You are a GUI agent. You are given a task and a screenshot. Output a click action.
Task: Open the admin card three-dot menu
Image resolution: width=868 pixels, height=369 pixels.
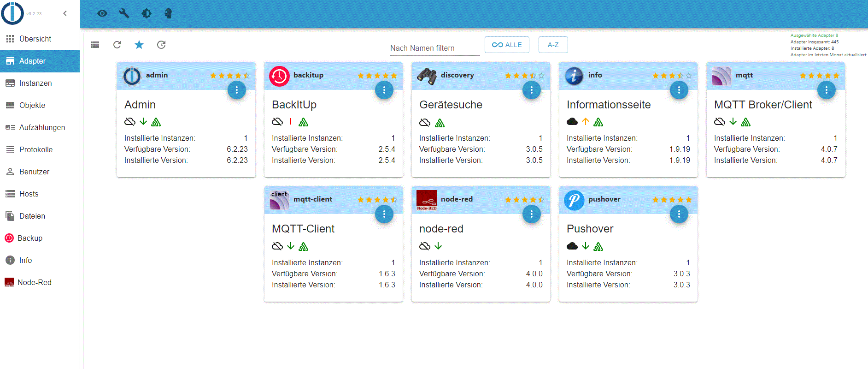tap(237, 90)
